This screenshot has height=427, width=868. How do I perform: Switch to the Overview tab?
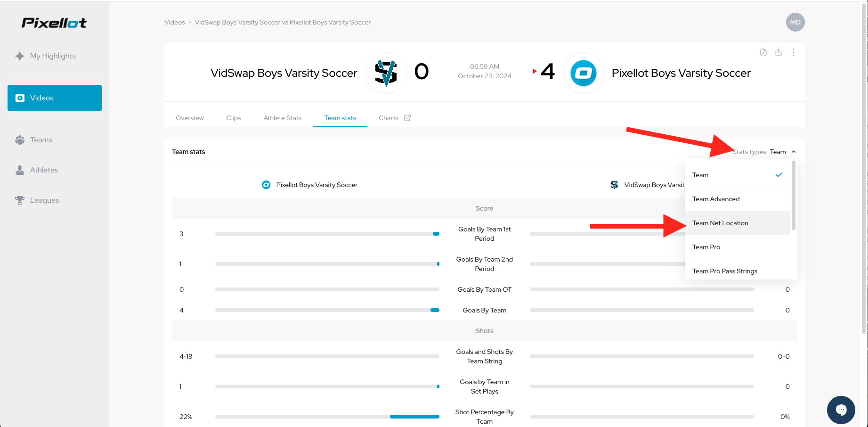(x=190, y=118)
